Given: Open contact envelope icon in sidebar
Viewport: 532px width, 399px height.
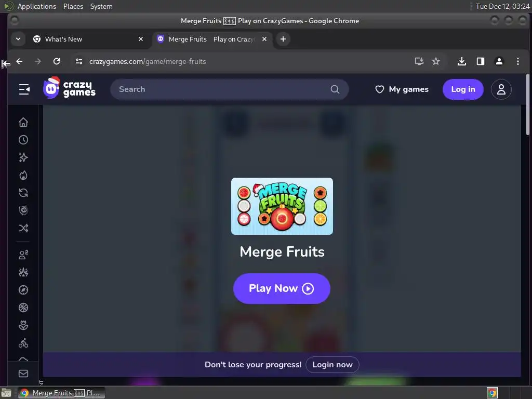Looking at the screenshot, I should click(x=23, y=374).
